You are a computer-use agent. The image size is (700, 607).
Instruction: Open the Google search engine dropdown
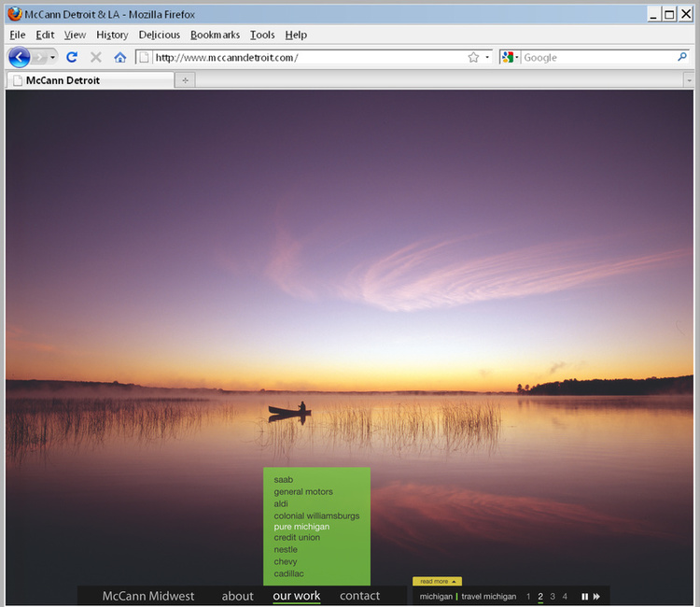pos(510,57)
